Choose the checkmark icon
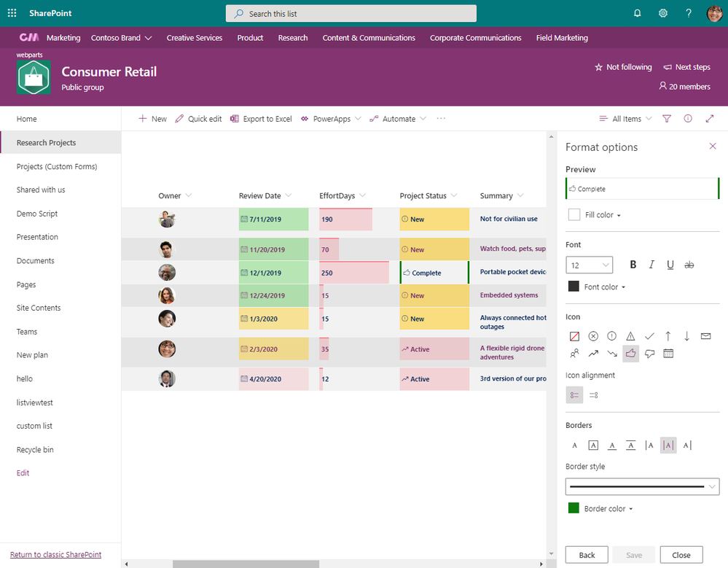728x568 pixels. click(x=649, y=336)
